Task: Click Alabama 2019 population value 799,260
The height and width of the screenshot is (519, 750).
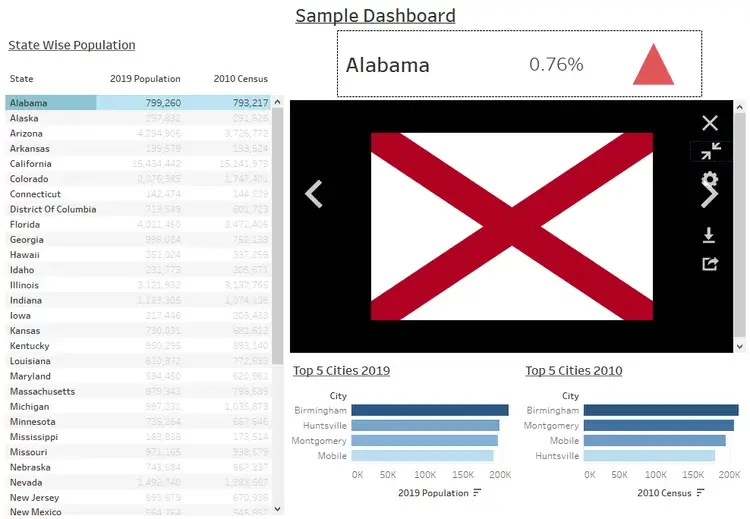Action: pos(163,103)
